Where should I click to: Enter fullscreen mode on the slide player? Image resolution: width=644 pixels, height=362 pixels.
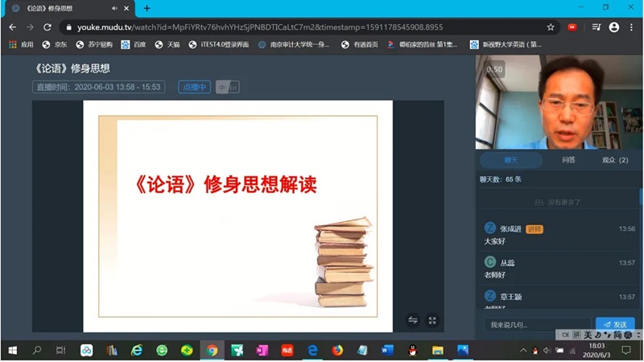(432, 320)
